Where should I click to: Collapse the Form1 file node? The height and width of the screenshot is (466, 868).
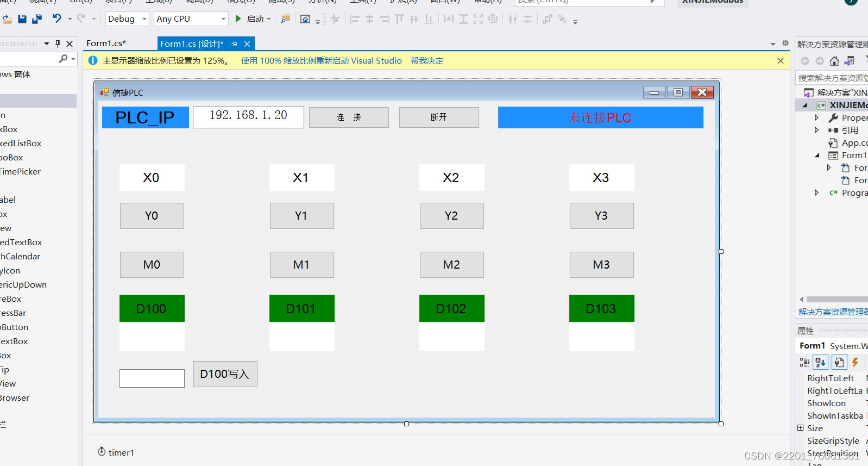coord(817,156)
